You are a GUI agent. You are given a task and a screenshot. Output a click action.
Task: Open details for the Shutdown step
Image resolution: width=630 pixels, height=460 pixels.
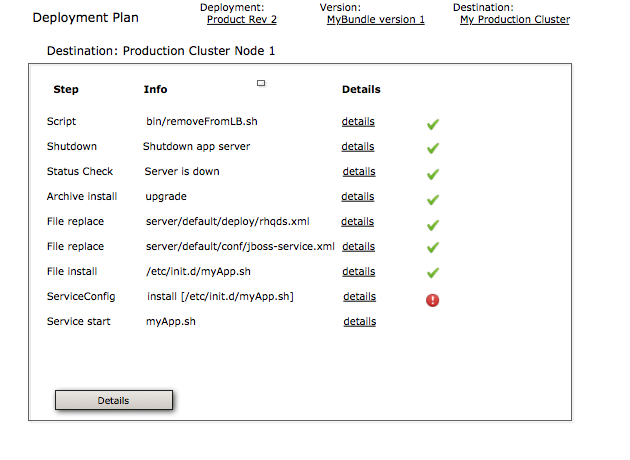[x=358, y=147]
